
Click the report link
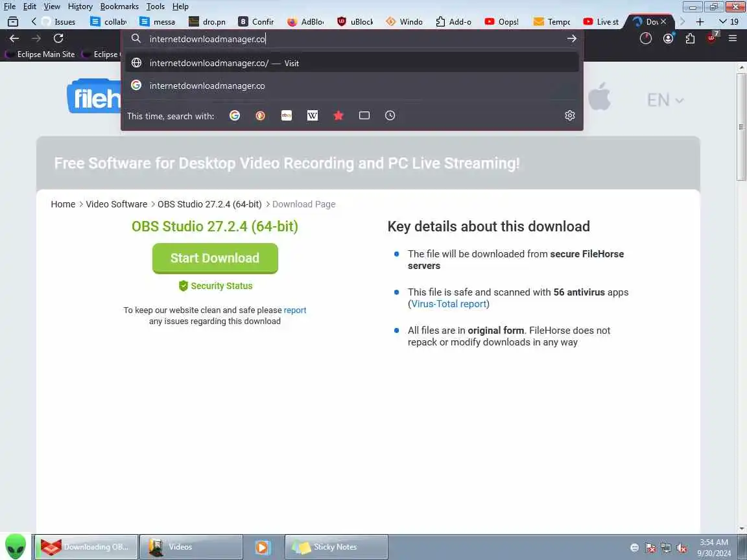295,310
